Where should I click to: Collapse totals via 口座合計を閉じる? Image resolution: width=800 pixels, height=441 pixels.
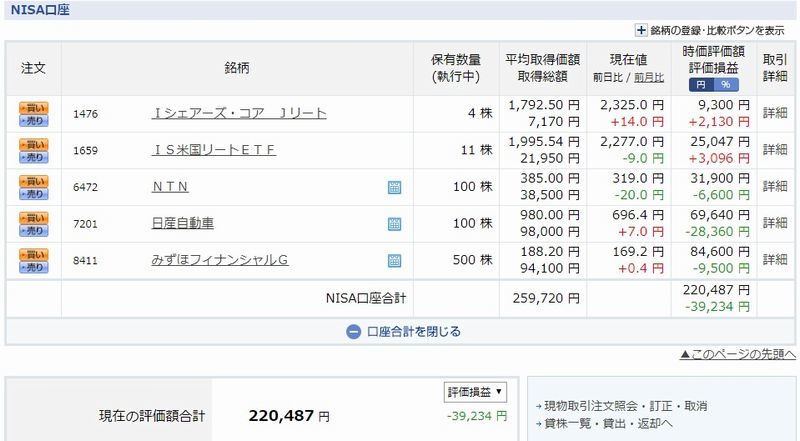pyautogui.click(x=414, y=332)
